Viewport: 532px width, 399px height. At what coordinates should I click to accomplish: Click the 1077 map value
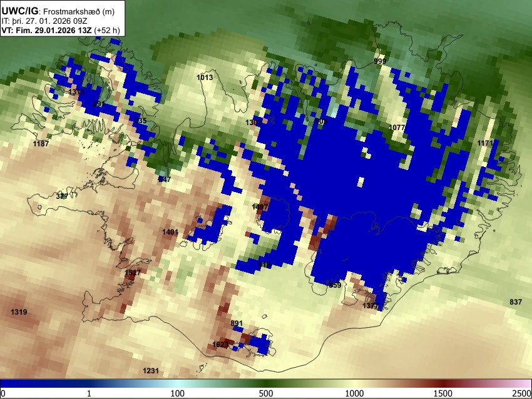(397, 128)
